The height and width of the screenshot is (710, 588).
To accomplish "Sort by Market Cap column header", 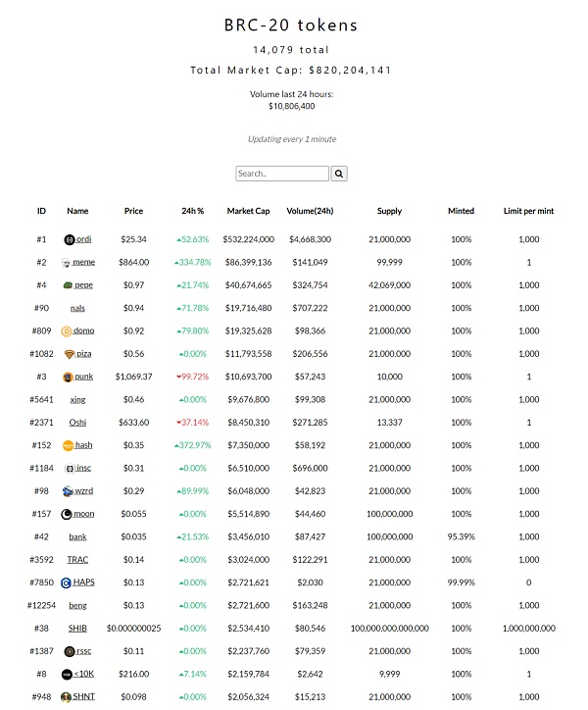I will (248, 211).
